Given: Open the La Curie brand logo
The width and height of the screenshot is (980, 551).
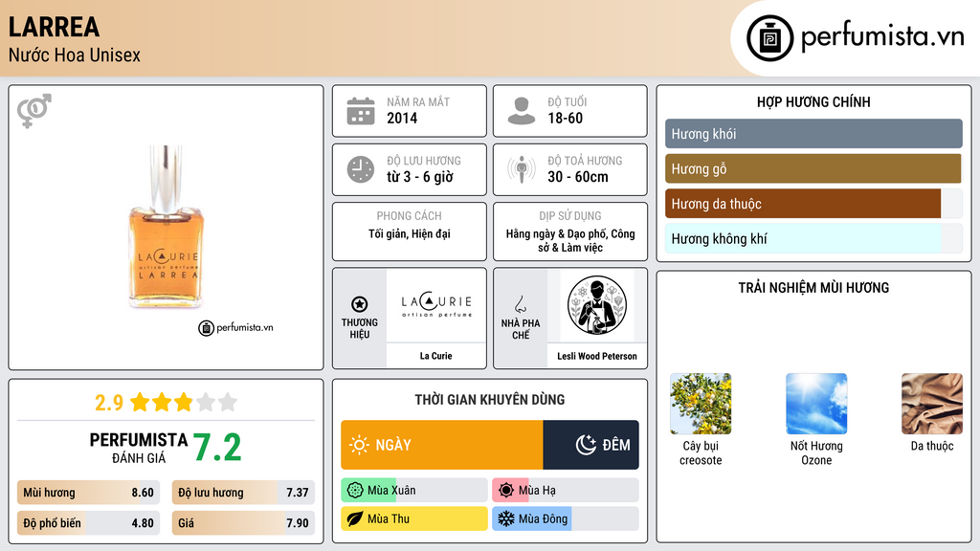Looking at the screenshot, I should tap(436, 305).
